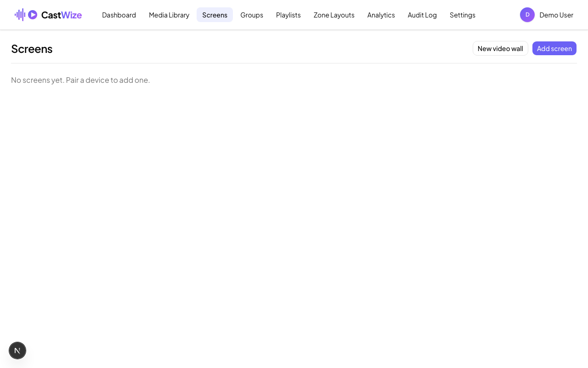Navigate to Zone Layouts
Screen dimensions: 588x368
334,15
